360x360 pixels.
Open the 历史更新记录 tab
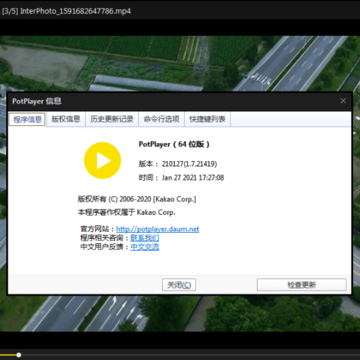(x=112, y=119)
